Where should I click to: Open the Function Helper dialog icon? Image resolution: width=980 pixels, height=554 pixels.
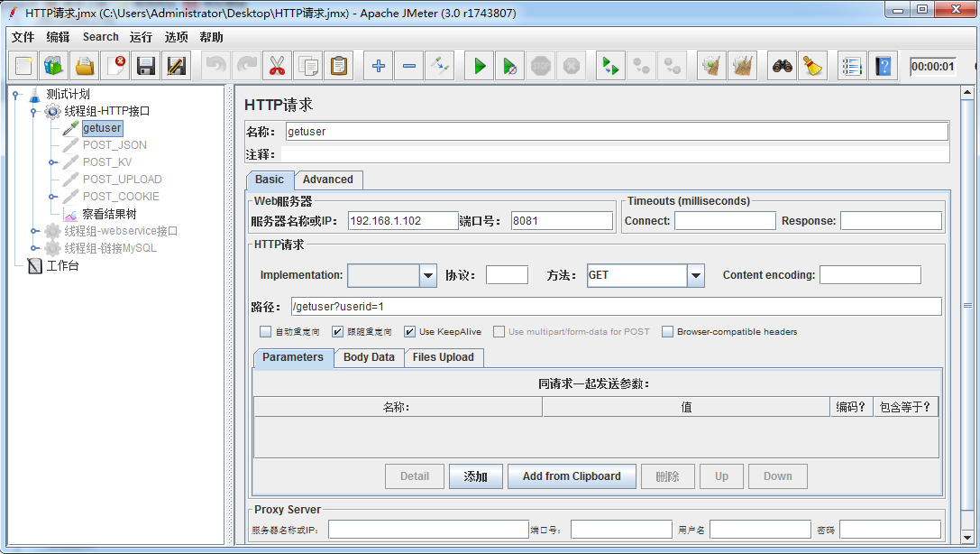(852, 66)
